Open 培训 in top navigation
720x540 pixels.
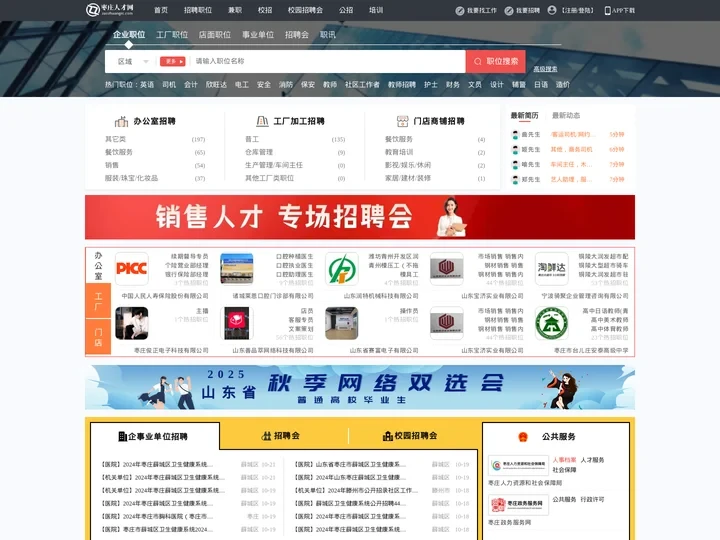click(x=376, y=10)
